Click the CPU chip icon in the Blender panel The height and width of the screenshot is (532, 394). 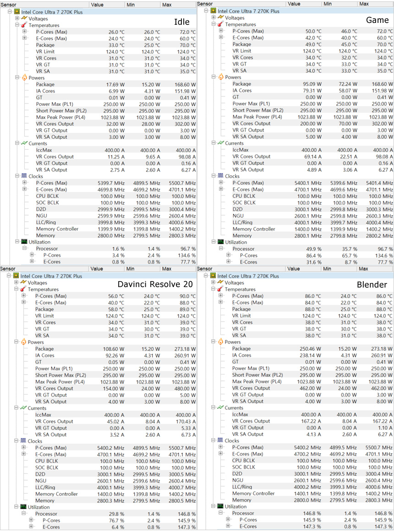pyautogui.click(x=213, y=276)
